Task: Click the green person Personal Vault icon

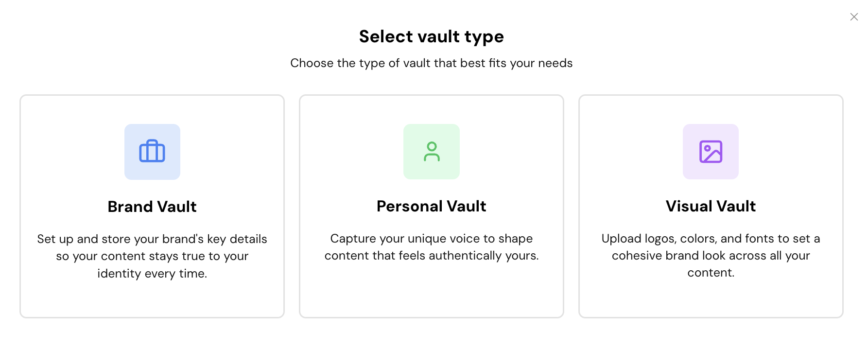Action: click(x=432, y=152)
